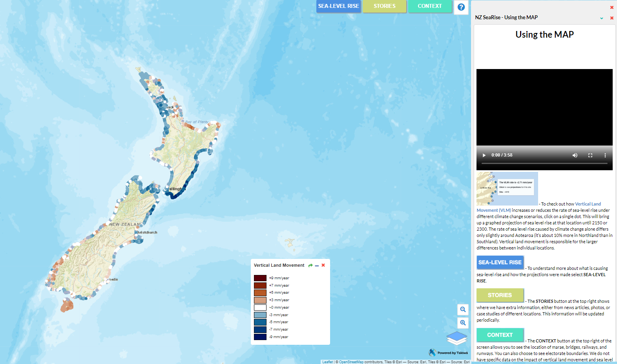Open the SEA-LEVEL RISE top tab
This screenshot has height=364, width=617.
point(338,6)
